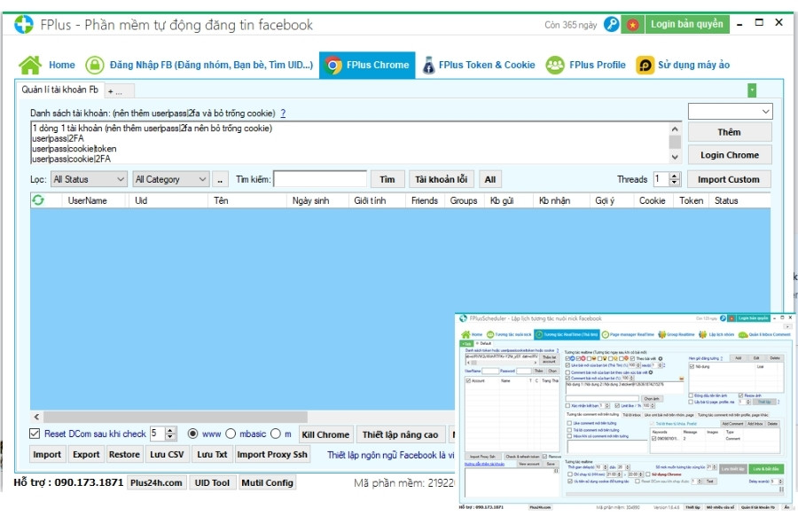
Task: Click the Import button
Action: coord(47,454)
